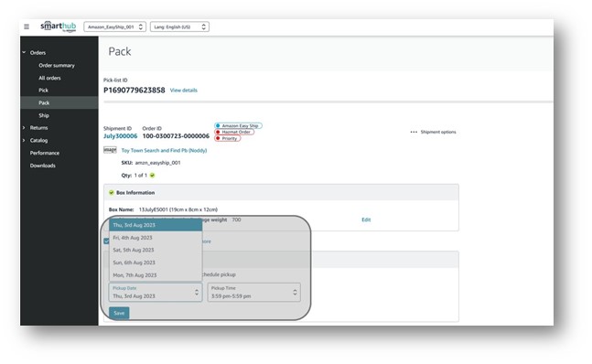Click the green Qty checkmark icon
The height and width of the screenshot is (364, 592).
point(152,176)
